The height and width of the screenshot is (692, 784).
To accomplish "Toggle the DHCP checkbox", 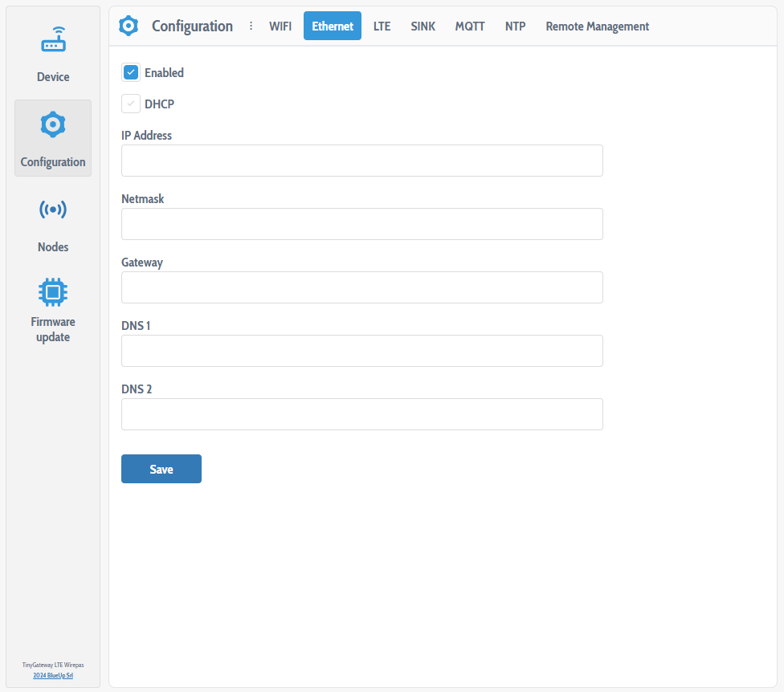I will pyautogui.click(x=131, y=104).
